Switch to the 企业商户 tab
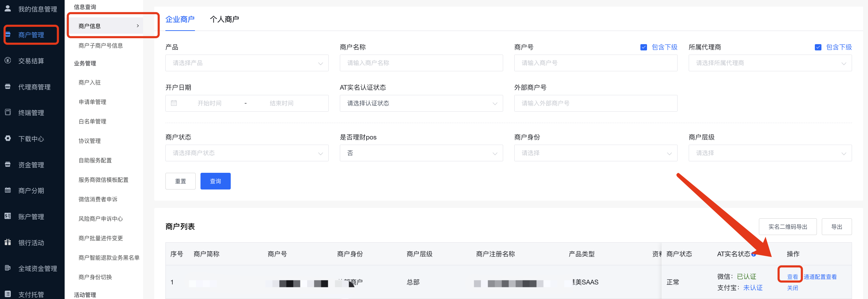868x299 pixels. 180,19
